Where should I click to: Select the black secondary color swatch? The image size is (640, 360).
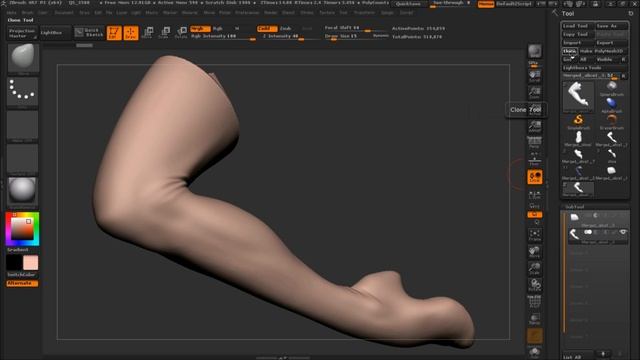(14, 263)
